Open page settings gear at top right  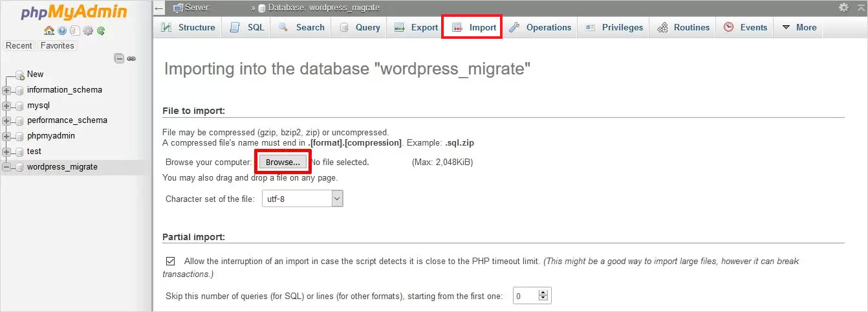tap(843, 8)
